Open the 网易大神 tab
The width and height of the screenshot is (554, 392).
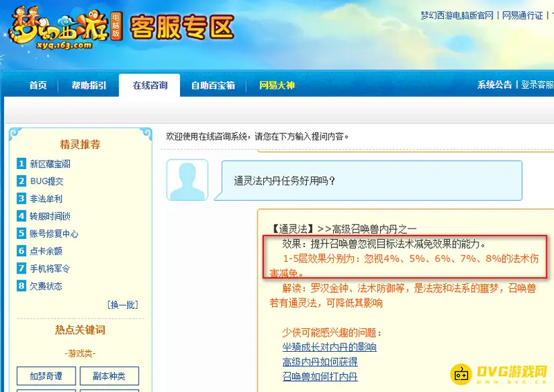tap(276, 85)
